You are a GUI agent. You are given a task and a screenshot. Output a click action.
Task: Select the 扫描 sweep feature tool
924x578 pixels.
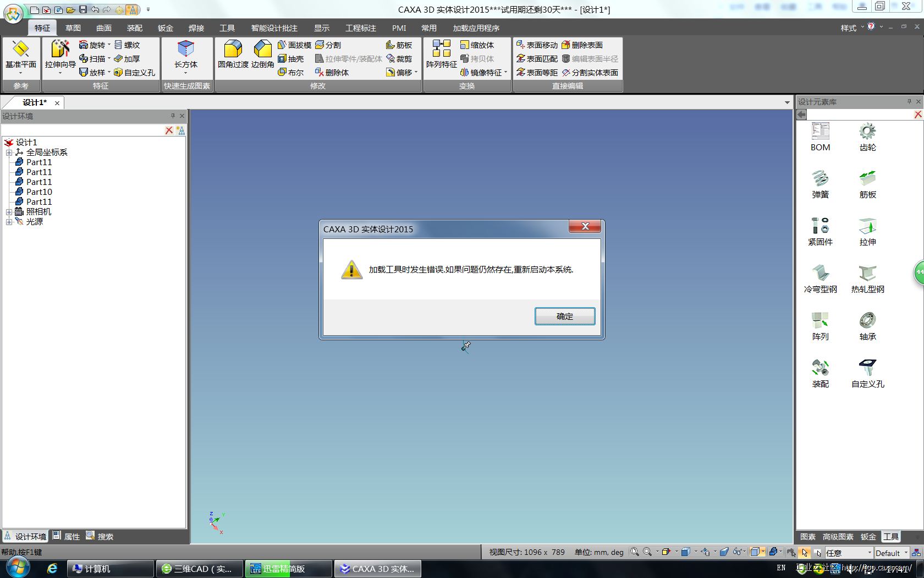[x=92, y=58]
